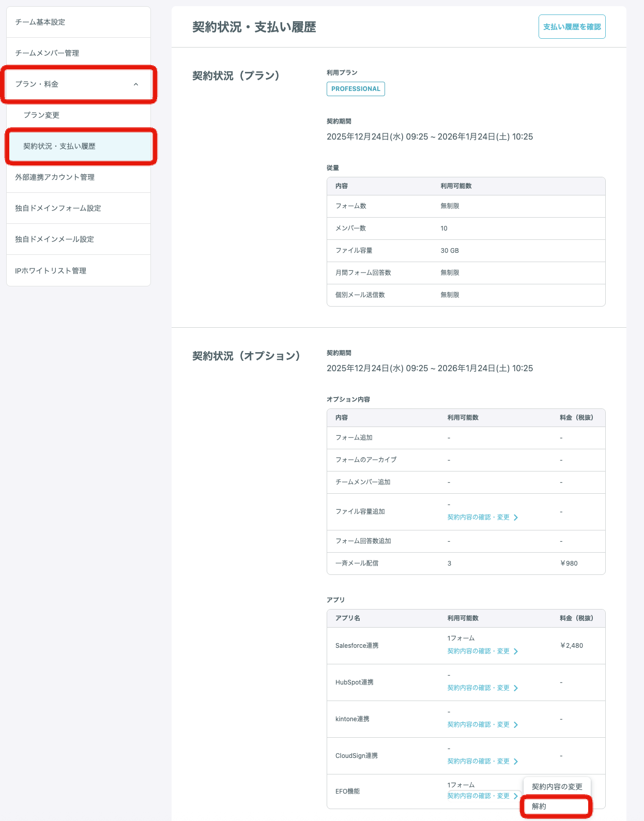Click chevron icon in Salesforce連携 row
The height and width of the screenshot is (821, 644).
pyautogui.click(x=516, y=651)
